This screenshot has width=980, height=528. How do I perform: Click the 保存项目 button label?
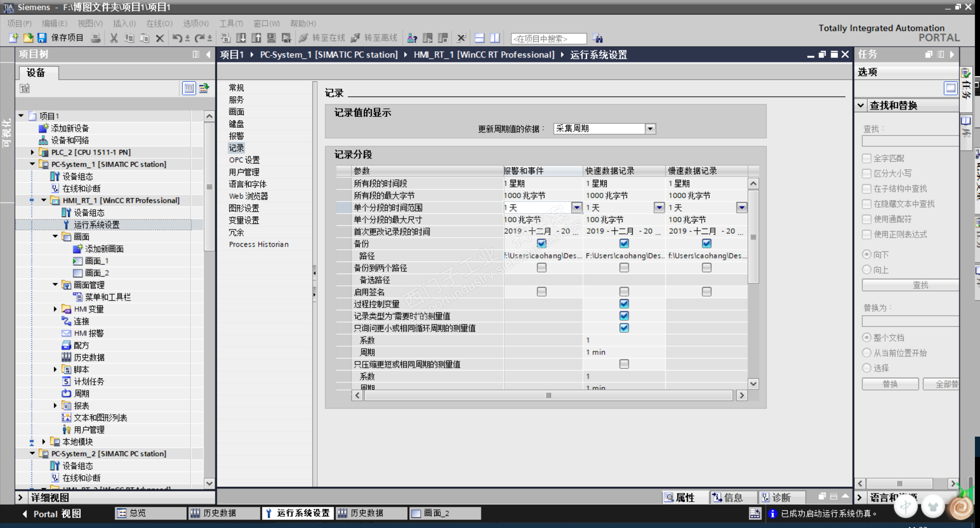[67, 38]
